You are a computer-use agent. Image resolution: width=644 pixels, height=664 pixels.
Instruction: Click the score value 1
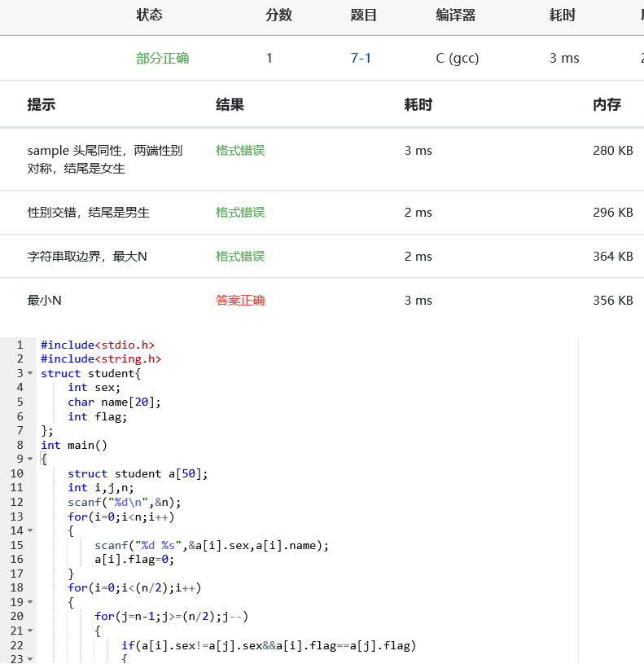(x=269, y=58)
